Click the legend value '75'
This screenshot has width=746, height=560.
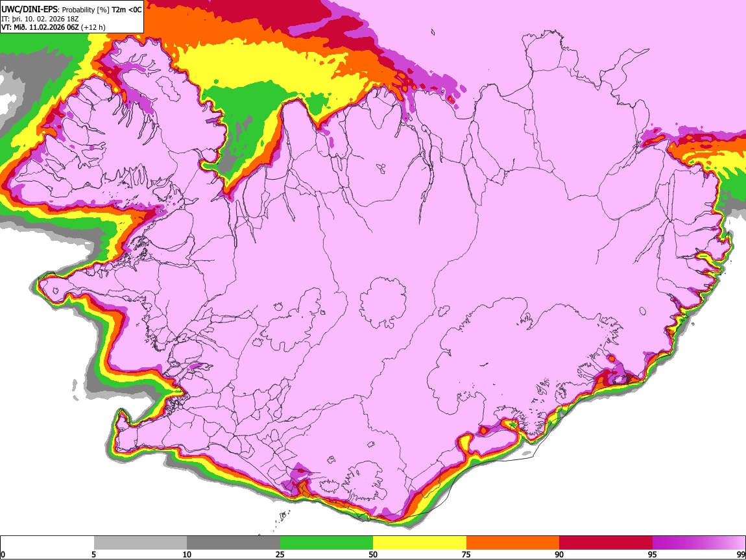pyautogui.click(x=466, y=554)
